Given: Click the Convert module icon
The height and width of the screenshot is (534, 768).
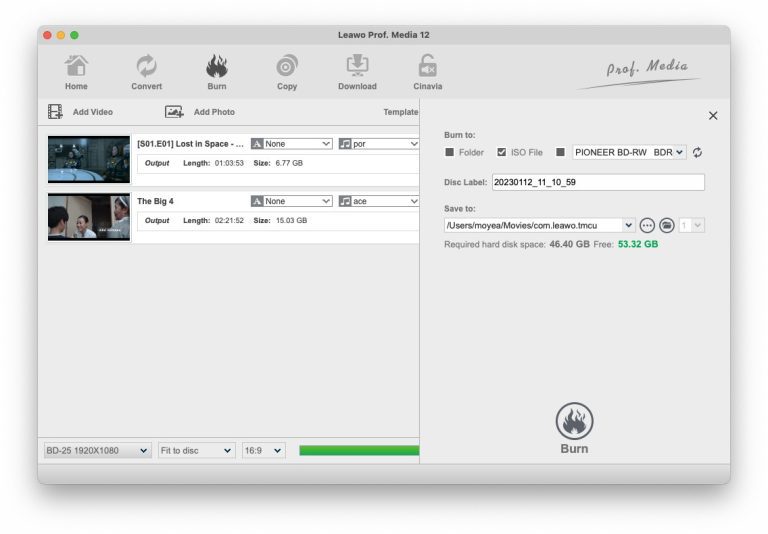Looking at the screenshot, I should tap(146, 68).
